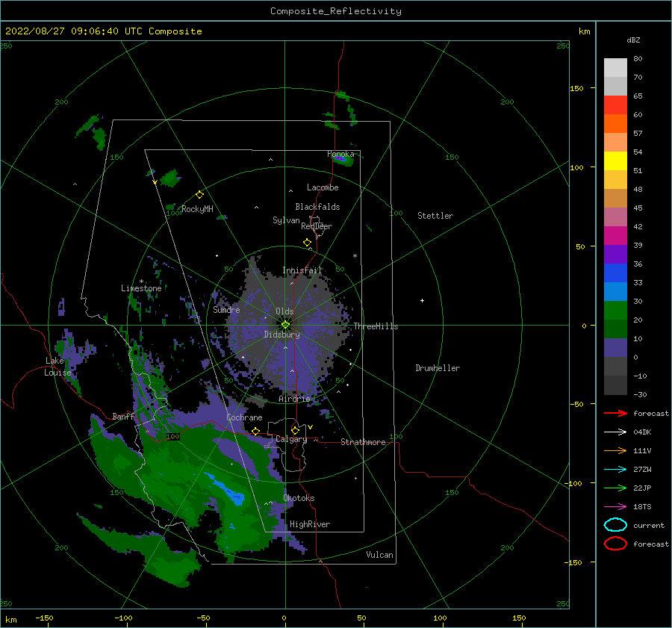Image resolution: width=672 pixels, height=628 pixels.
Task: Click the yellow diamond marker above Calgary
Action: click(x=295, y=430)
